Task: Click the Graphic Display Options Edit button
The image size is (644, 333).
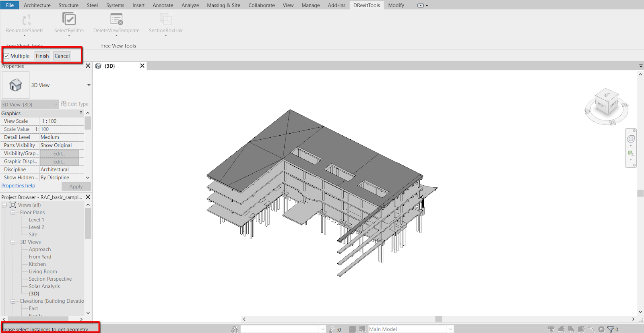Action: point(59,161)
